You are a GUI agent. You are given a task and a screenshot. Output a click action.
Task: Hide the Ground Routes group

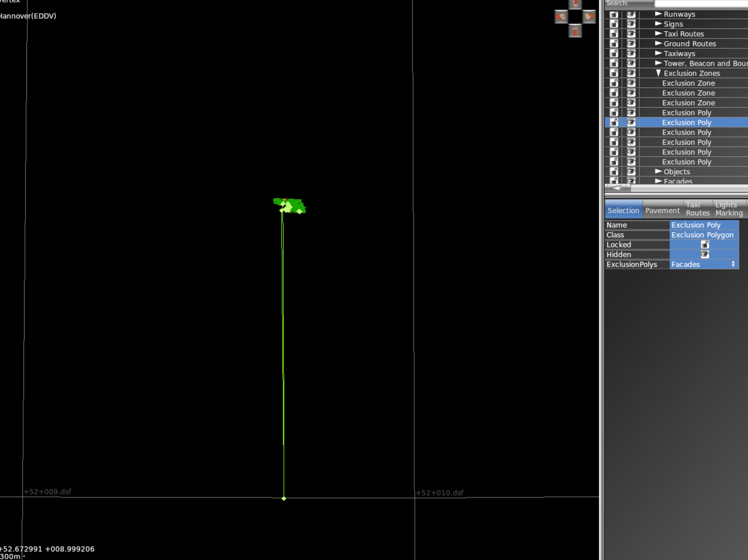coord(631,44)
